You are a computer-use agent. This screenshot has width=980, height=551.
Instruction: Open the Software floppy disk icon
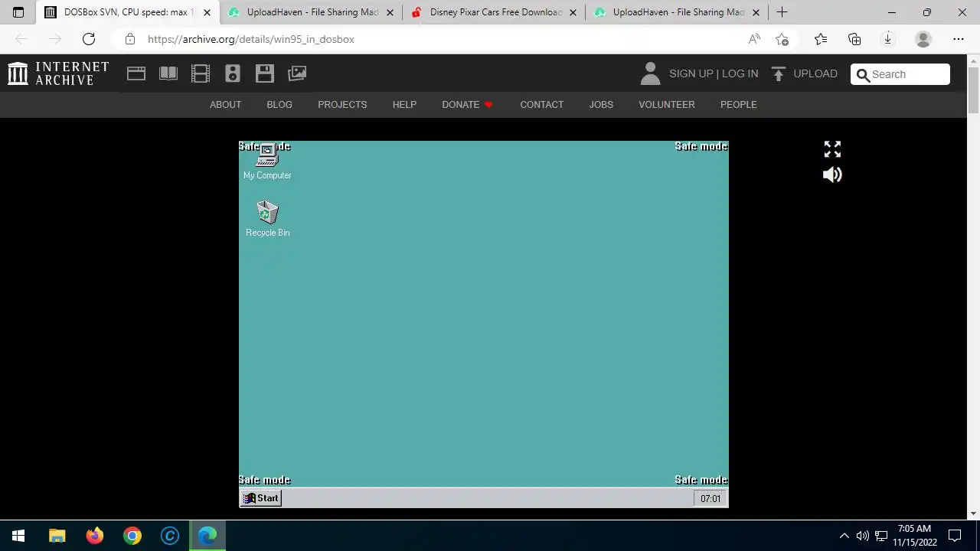(265, 73)
